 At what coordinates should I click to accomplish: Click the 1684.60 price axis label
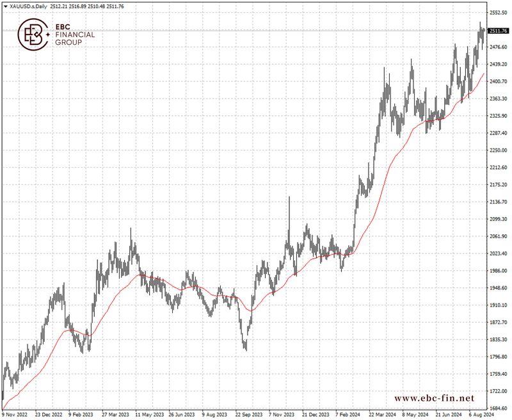[499, 408]
